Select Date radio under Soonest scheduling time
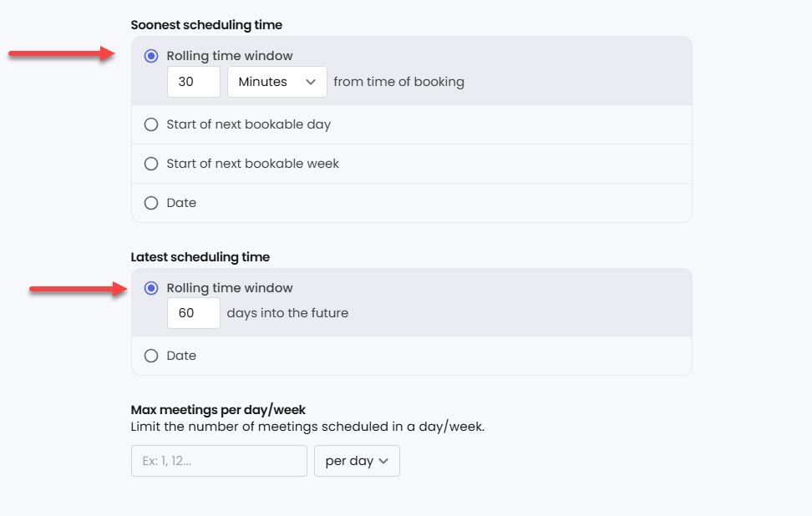 click(151, 203)
